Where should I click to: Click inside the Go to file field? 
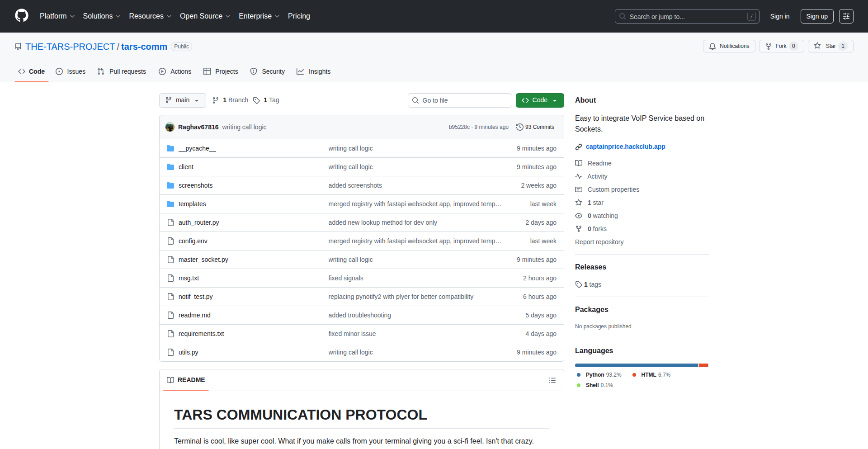click(x=460, y=100)
